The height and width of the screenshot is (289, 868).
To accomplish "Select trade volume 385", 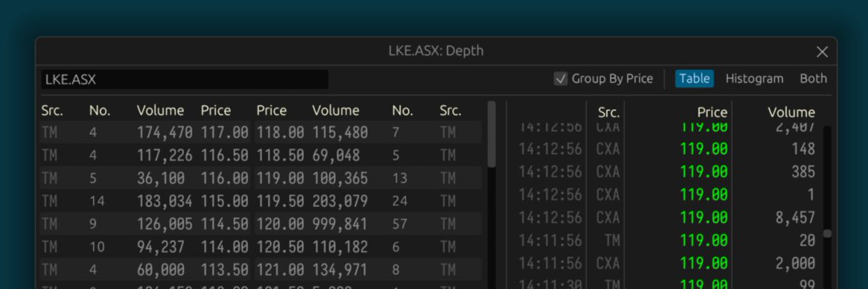I will tap(803, 172).
